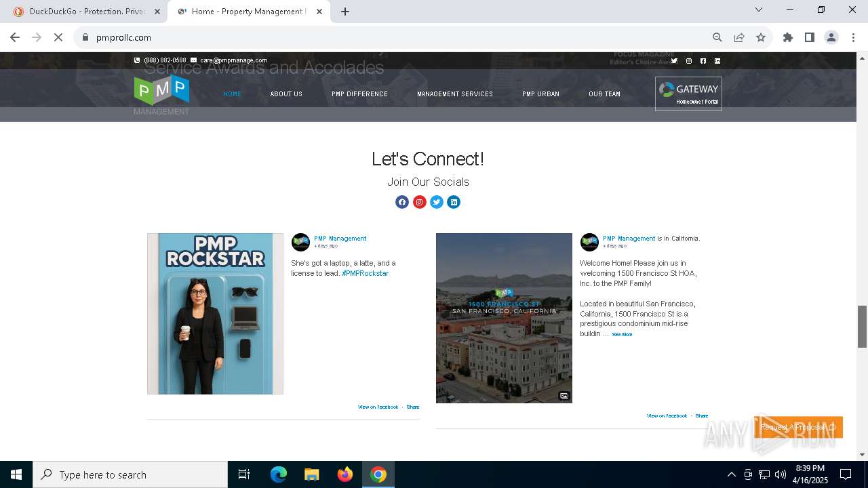The height and width of the screenshot is (488, 868).
Task: Open the Chrome profile avatar
Action: pyautogui.click(x=831, y=37)
